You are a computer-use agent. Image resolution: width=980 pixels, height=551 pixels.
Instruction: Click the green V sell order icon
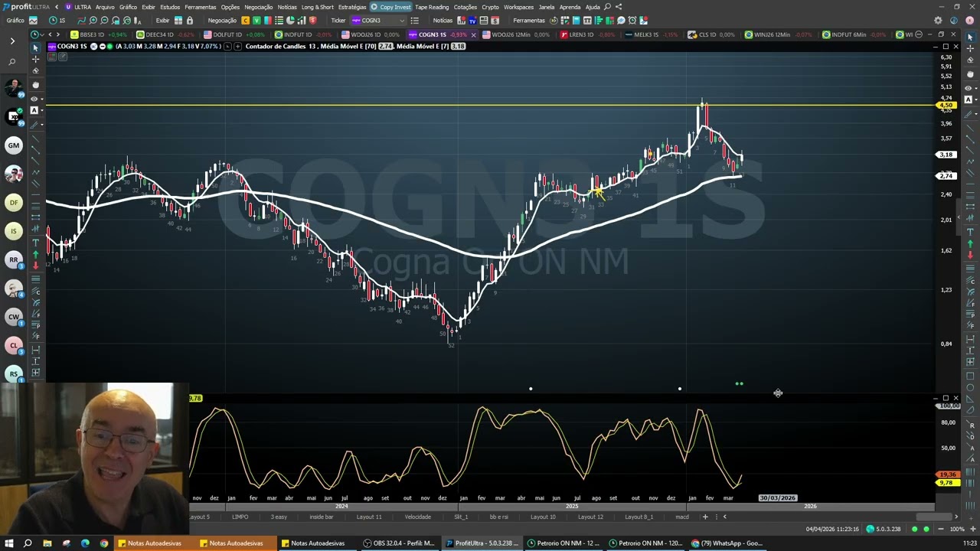tap(256, 21)
